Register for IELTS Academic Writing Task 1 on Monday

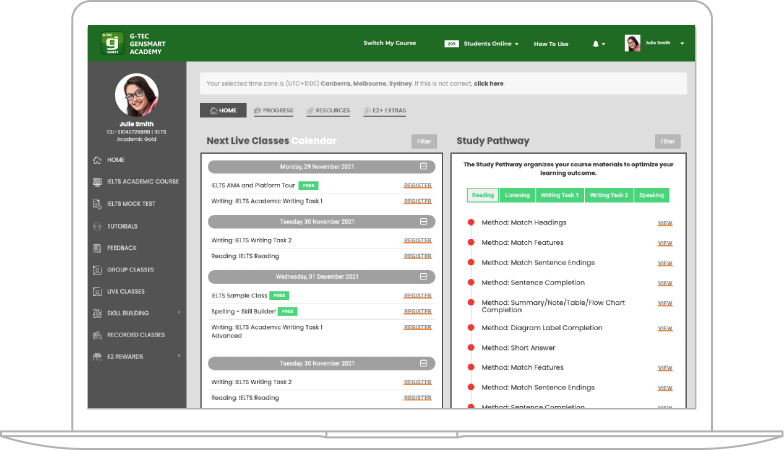tap(418, 201)
